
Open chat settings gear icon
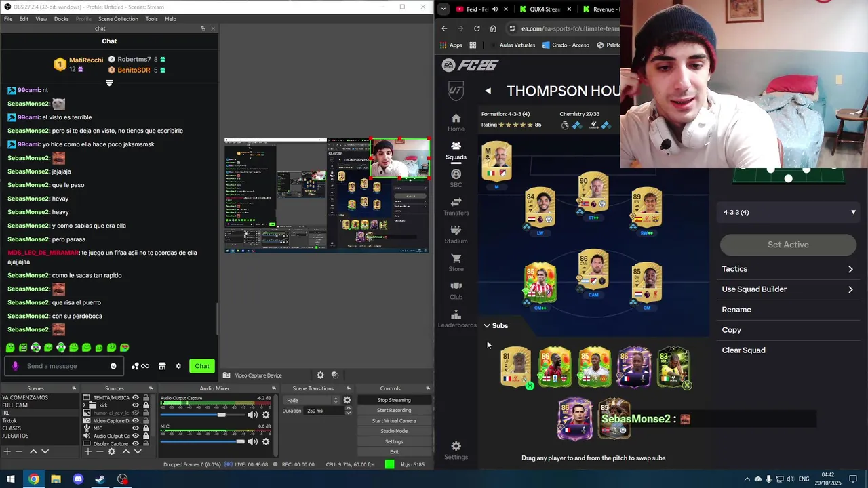[178, 366]
